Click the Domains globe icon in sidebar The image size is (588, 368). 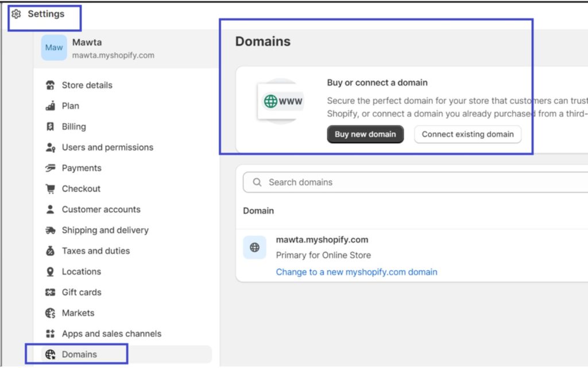pos(51,354)
